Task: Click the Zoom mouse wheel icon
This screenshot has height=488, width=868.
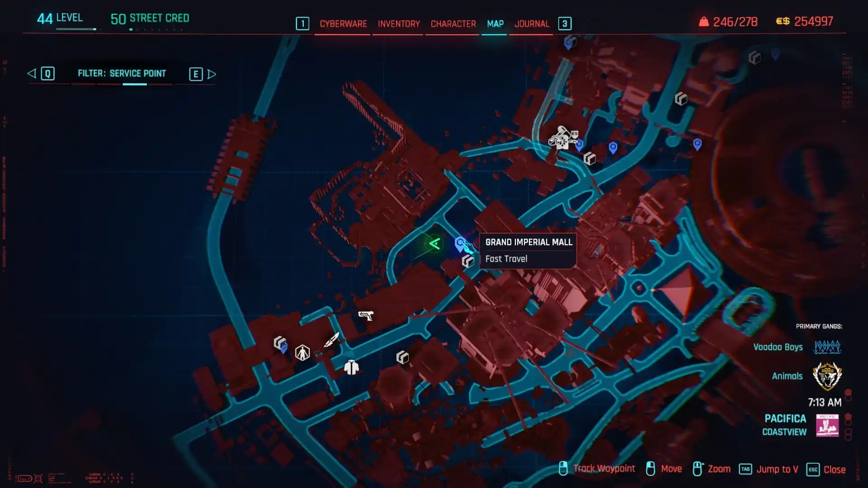Action: [698, 469]
